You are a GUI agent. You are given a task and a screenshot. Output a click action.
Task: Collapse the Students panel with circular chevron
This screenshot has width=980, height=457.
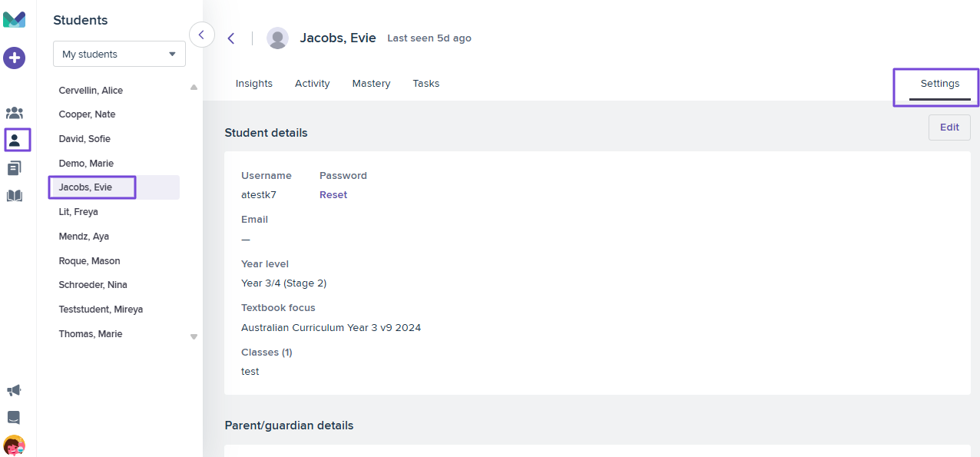(x=201, y=35)
